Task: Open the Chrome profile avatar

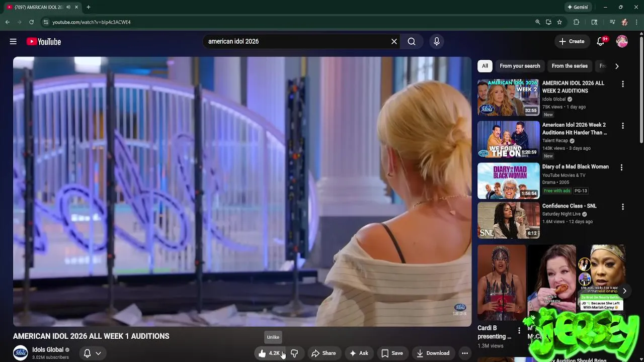Action: [x=624, y=22]
